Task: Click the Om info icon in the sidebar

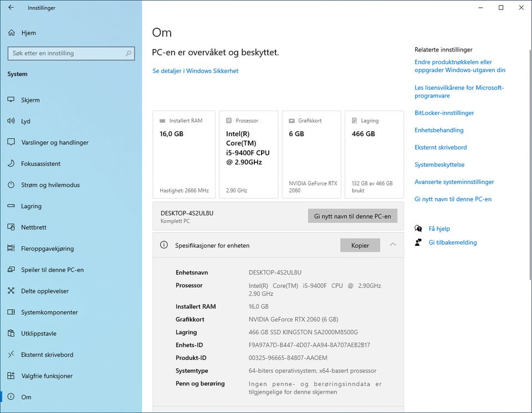Action: click(x=11, y=397)
